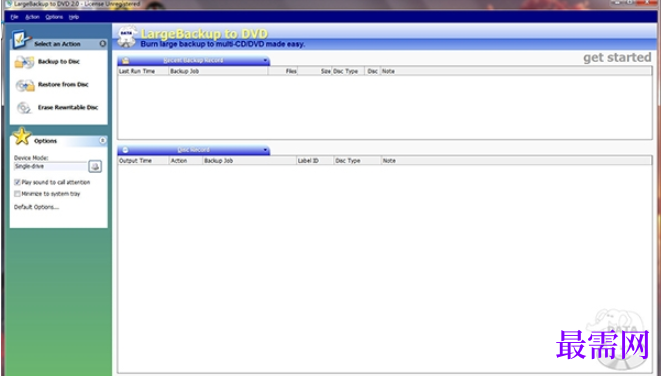The height and width of the screenshot is (376, 668).
Task: Click the Device Mode Single-drive field
Action: 50,166
